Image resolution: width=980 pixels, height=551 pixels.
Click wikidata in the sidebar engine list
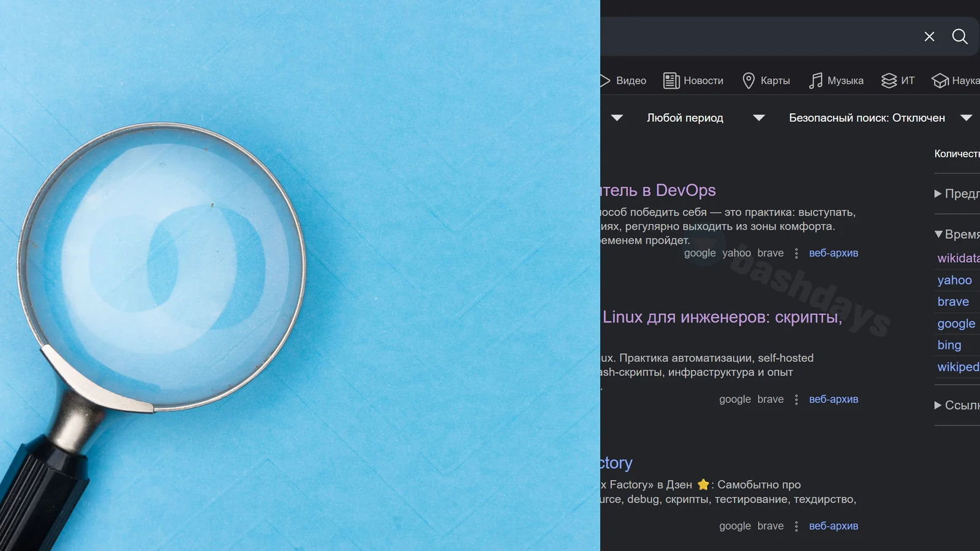[959, 258]
